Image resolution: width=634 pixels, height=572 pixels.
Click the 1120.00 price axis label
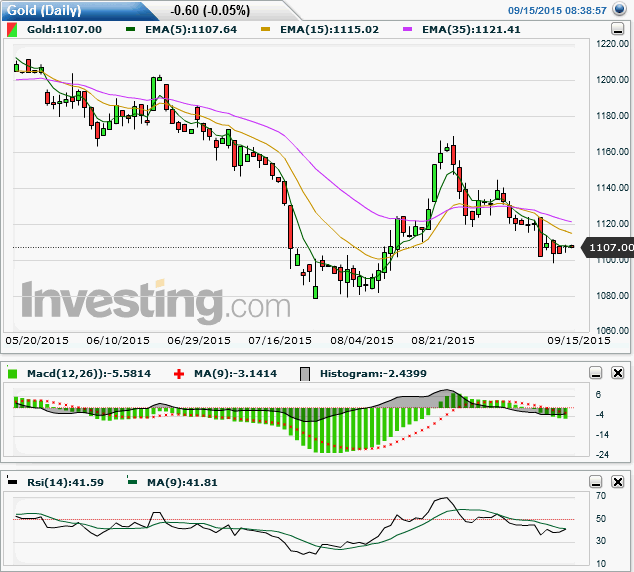[613, 224]
